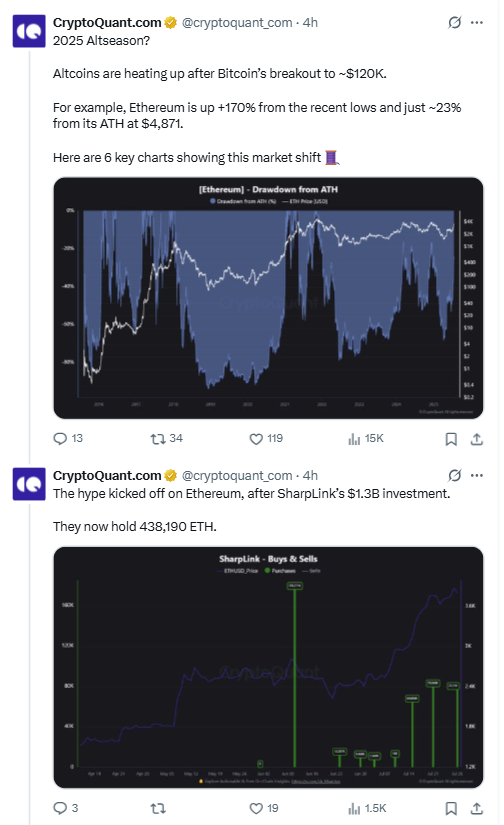This screenshot has width=504, height=825.
Task: Reply to the 2025 Altseason tweet
Action: point(61,438)
